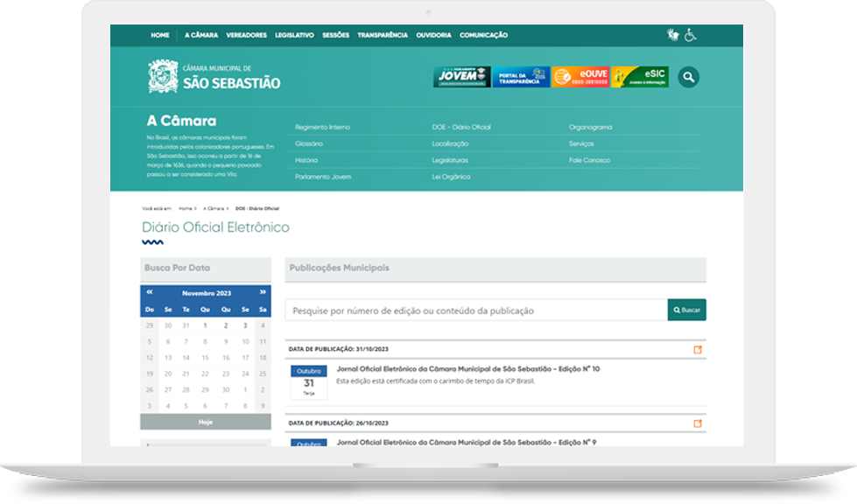857x504 pixels.
Task: Open the Portal da Transparência banner
Action: point(521,77)
